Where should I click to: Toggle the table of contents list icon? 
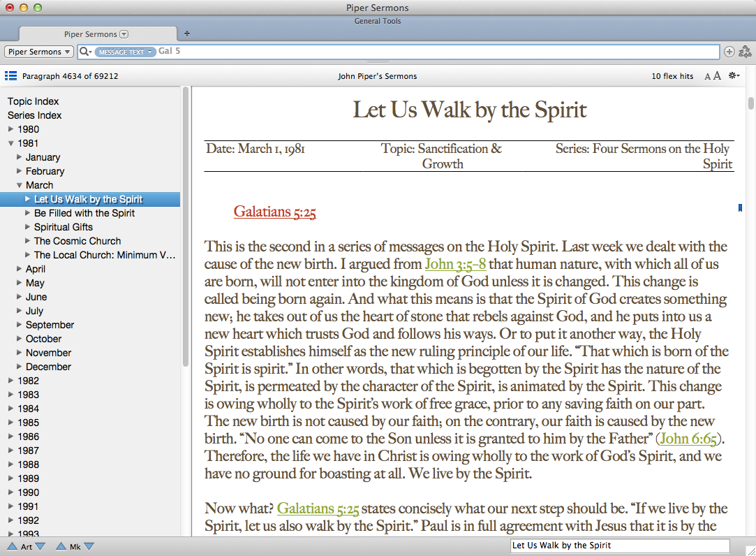[x=10, y=75]
